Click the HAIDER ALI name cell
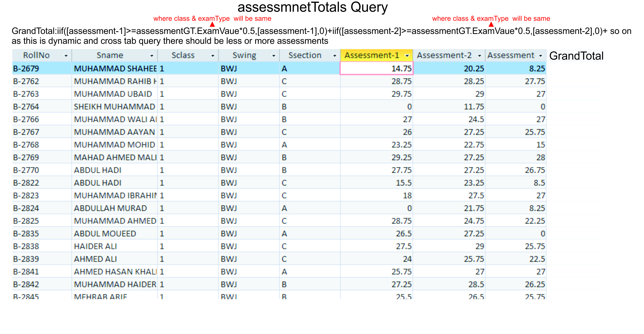 coord(95,246)
